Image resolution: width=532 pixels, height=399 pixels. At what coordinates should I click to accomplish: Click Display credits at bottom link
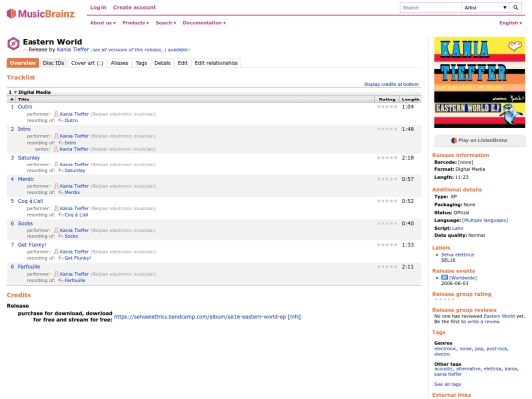click(x=391, y=84)
